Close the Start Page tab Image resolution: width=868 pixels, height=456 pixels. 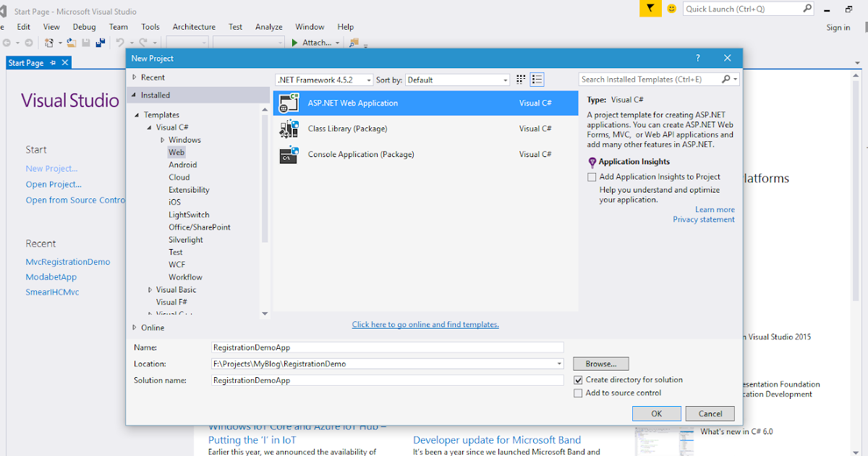click(65, 63)
